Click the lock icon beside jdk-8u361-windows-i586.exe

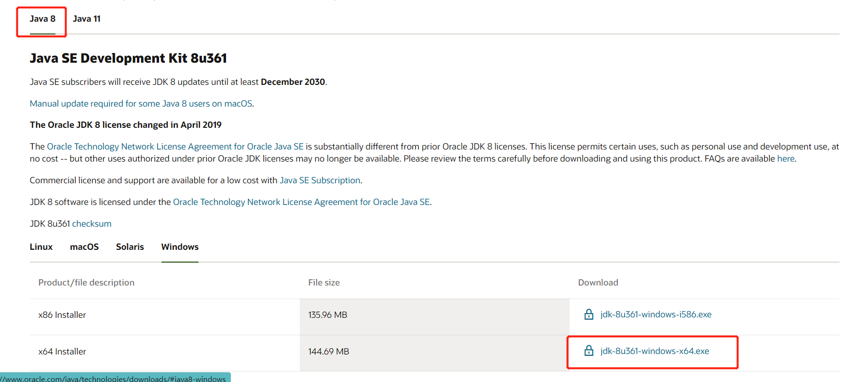coord(588,314)
